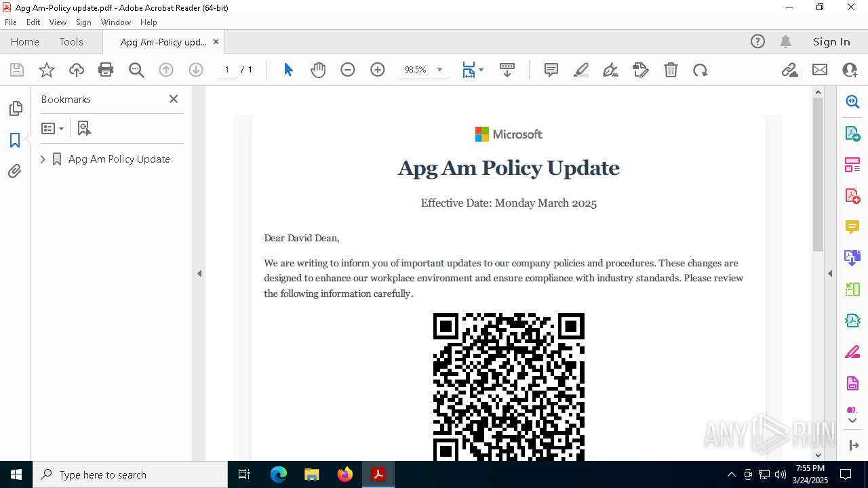The image size is (868, 488).
Task: Open Fill & Sign pink pen tool
Action: click(852, 352)
